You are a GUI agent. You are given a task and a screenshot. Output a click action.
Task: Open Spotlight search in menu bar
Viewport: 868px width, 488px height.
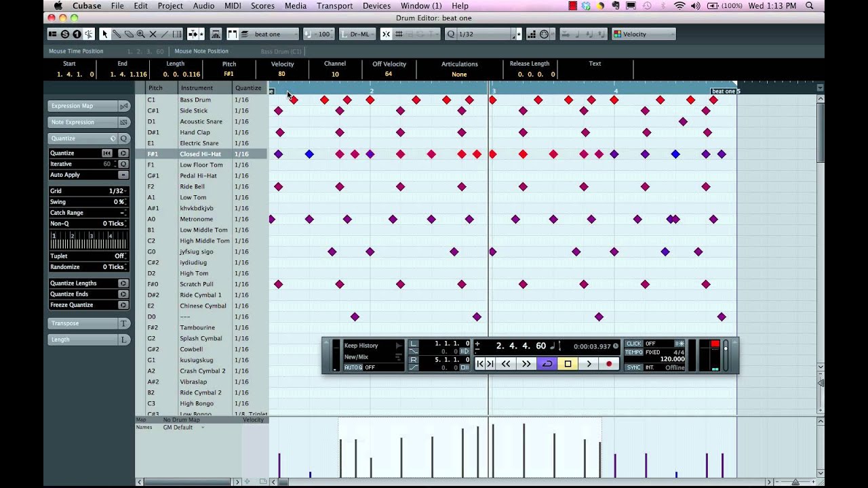(x=810, y=6)
